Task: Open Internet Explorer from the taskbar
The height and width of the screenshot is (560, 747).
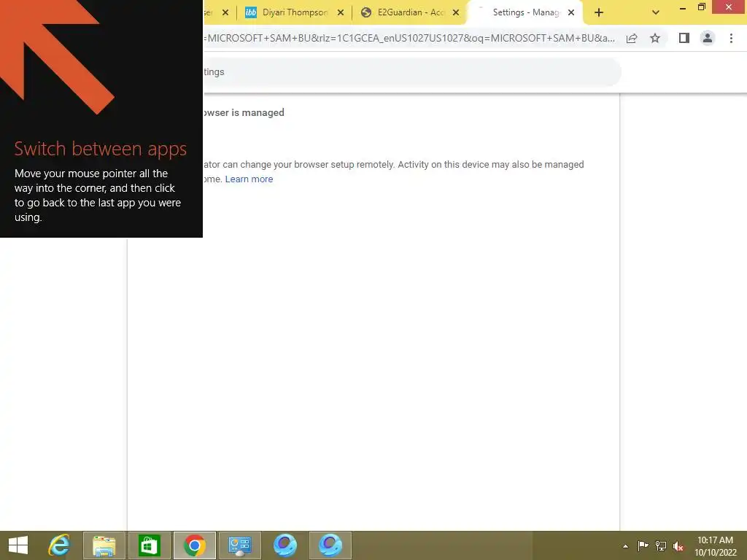Action: coord(59,545)
